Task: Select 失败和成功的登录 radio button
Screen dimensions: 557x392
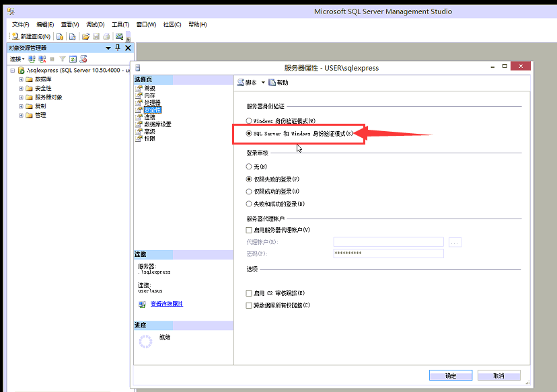Action: pyautogui.click(x=249, y=204)
